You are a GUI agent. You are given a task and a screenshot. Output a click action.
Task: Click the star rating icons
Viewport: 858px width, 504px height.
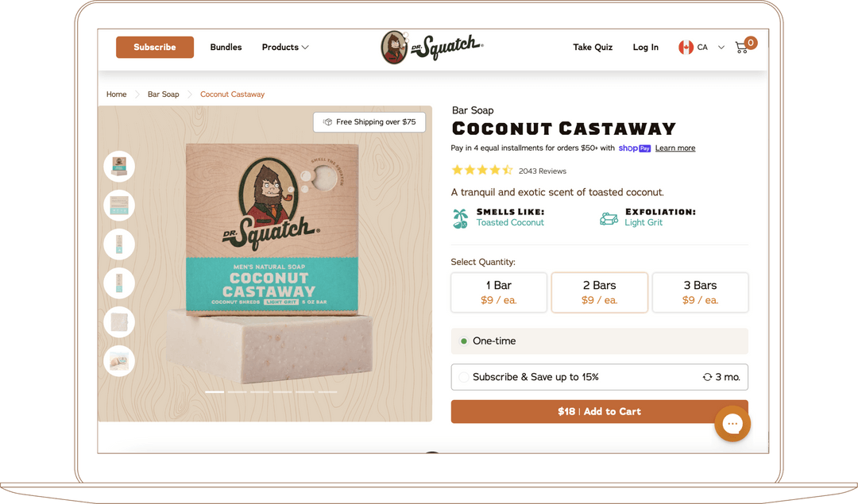point(482,170)
